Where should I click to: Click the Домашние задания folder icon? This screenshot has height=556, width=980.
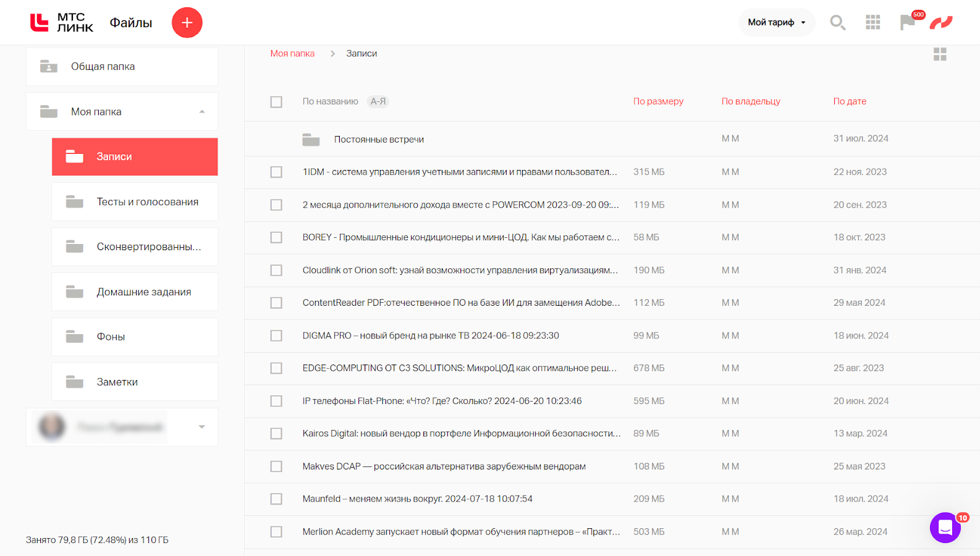coord(75,292)
